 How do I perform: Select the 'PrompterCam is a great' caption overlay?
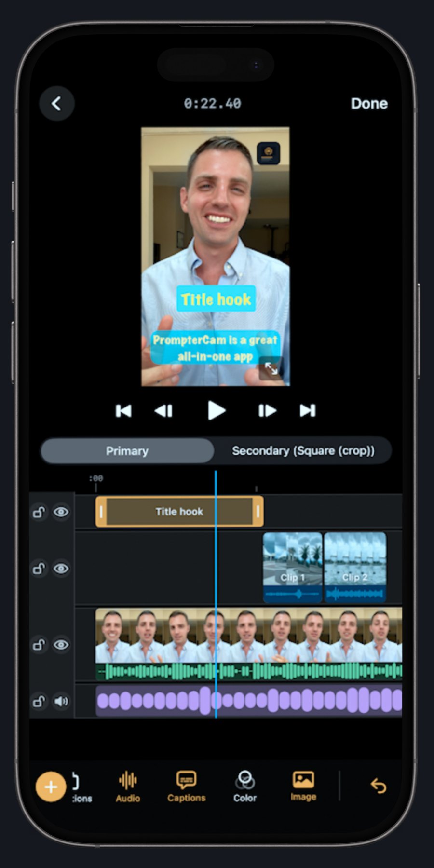tap(215, 348)
